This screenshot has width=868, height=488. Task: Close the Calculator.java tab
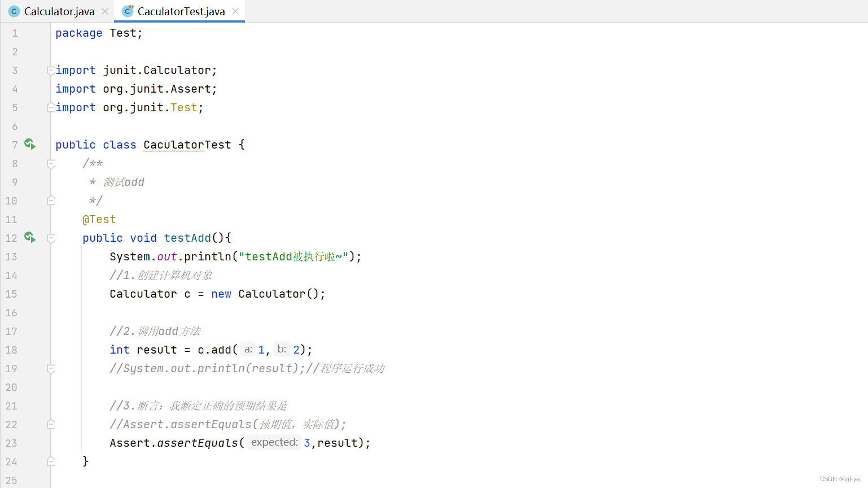[x=105, y=11]
